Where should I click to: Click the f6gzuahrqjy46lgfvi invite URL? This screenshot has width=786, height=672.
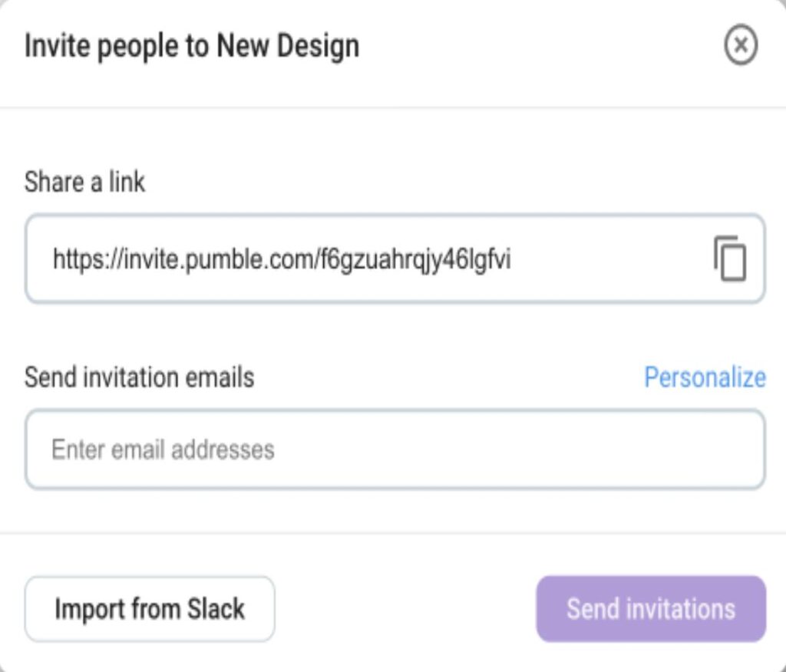coord(282,259)
